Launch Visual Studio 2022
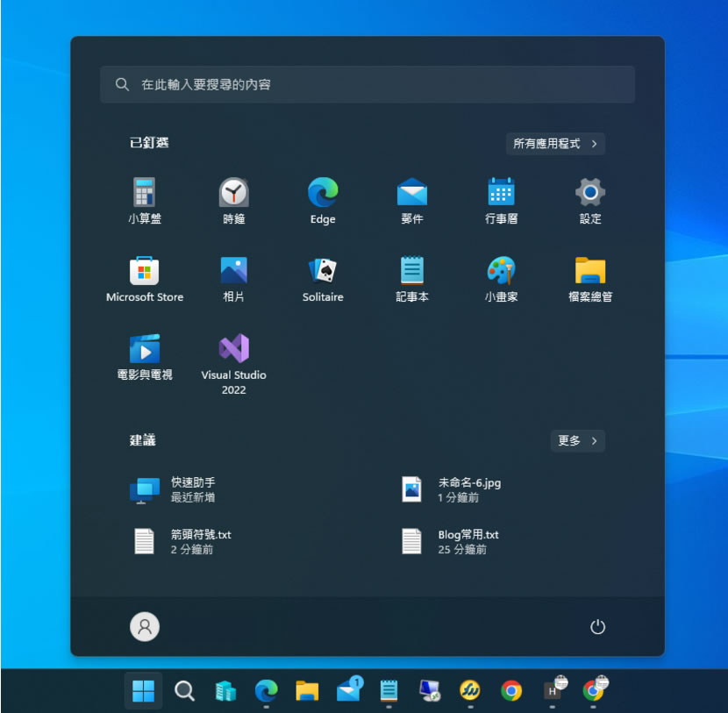This screenshot has height=713, width=728. point(233,364)
